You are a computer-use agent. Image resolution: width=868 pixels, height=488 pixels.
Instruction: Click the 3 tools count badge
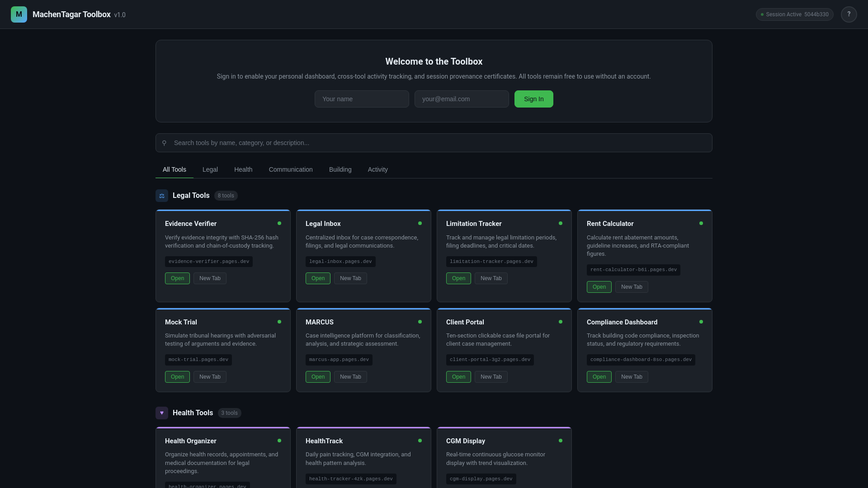tap(230, 413)
